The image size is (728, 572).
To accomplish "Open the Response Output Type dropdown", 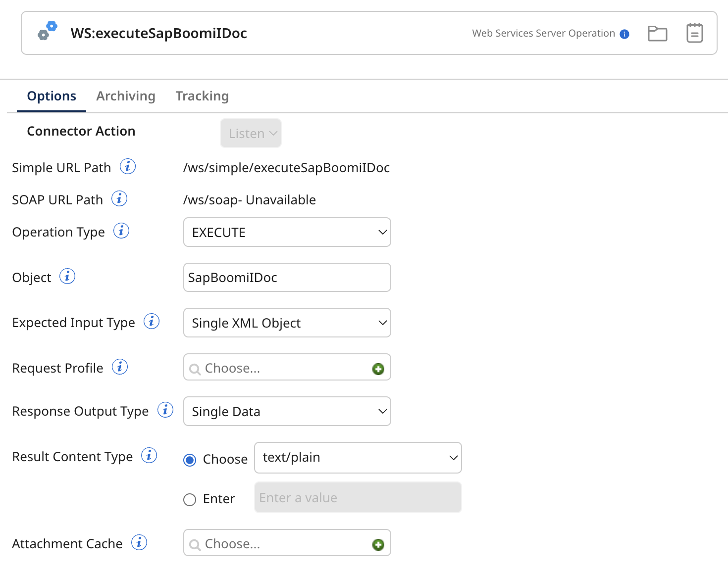I will pyautogui.click(x=287, y=411).
